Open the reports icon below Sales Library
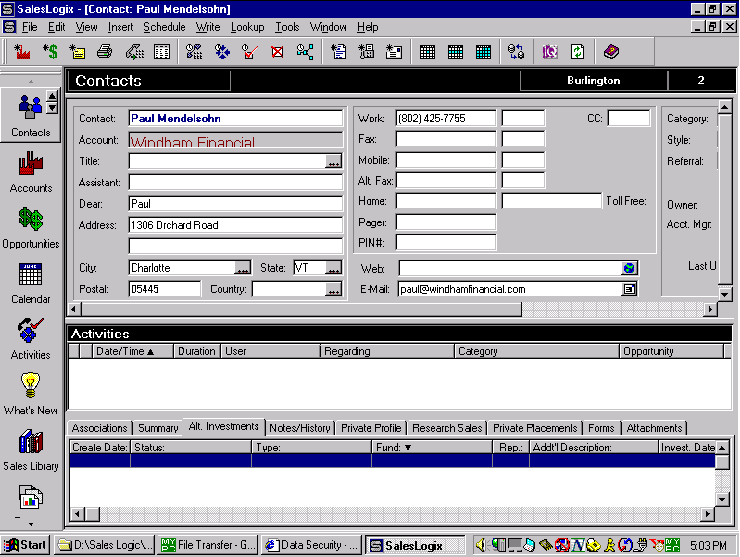The height and width of the screenshot is (557, 740). click(x=31, y=498)
